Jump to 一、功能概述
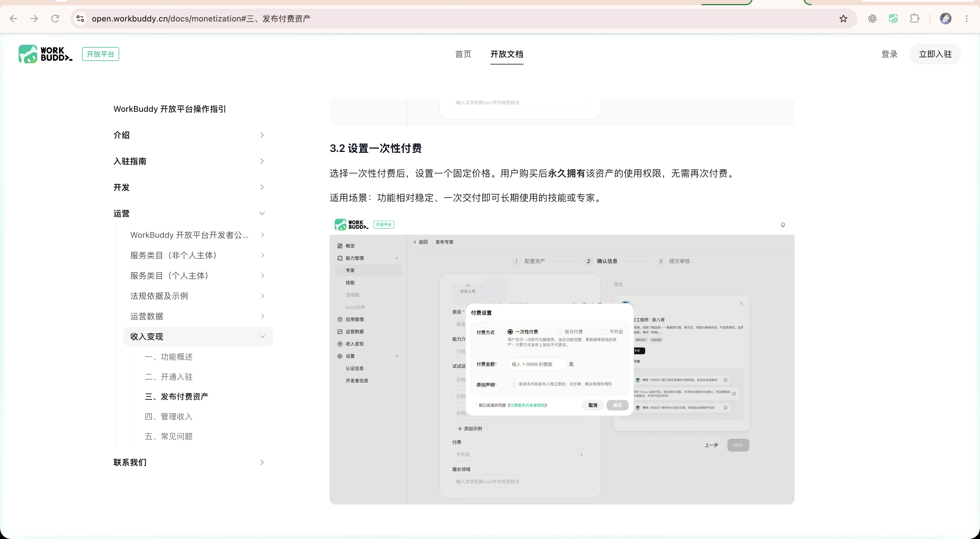Viewport: 980px width, 539px height. coord(169,357)
